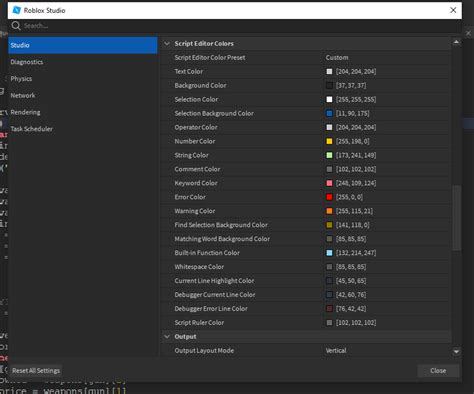Image resolution: width=474 pixels, height=394 pixels.
Task: Click the Find Selection Background Color swatch
Action: click(x=329, y=225)
